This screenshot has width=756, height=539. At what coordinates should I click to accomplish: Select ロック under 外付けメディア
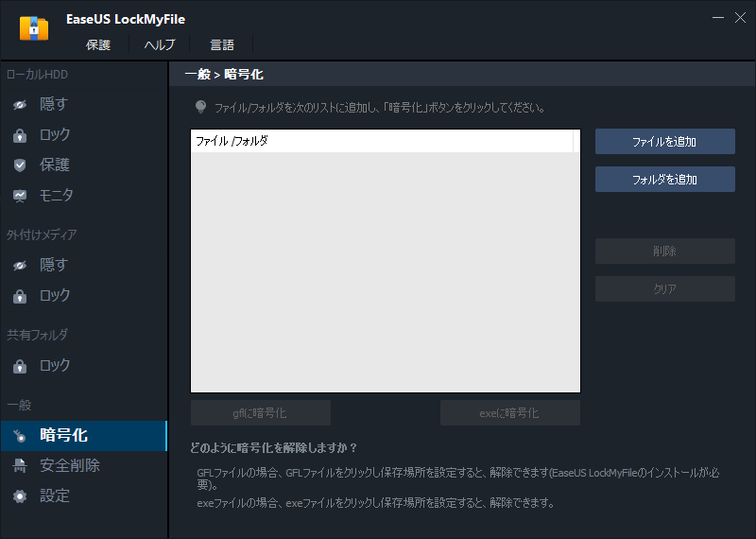tap(84, 295)
